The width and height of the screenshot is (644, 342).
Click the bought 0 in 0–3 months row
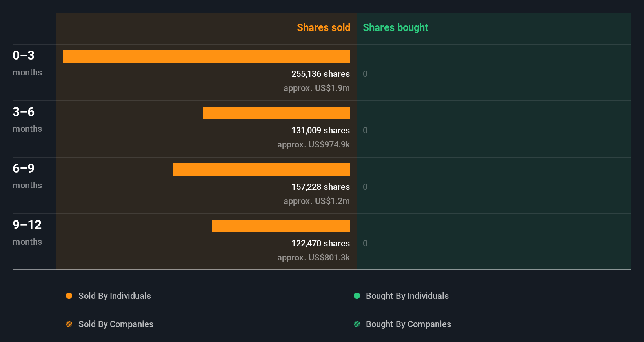click(x=365, y=74)
